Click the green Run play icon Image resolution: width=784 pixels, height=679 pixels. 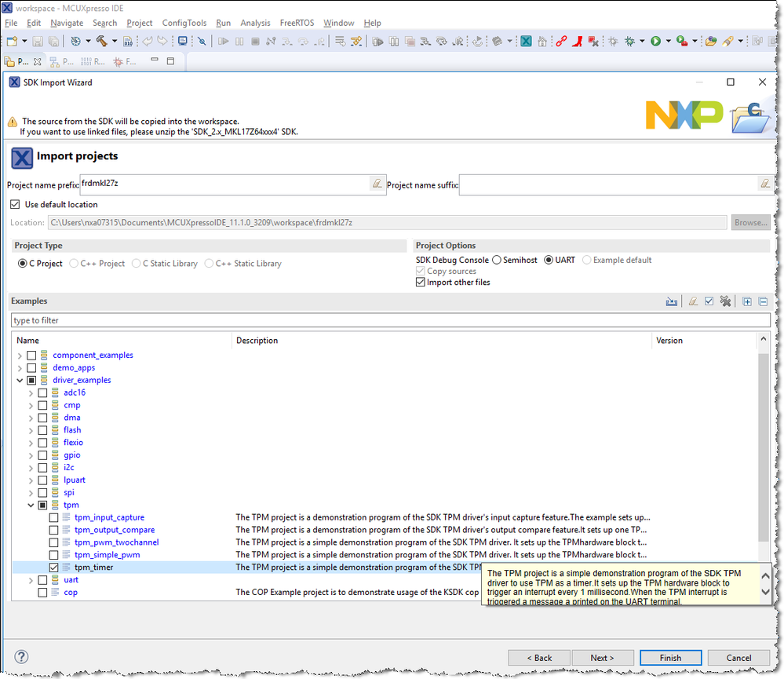pos(655,41)
